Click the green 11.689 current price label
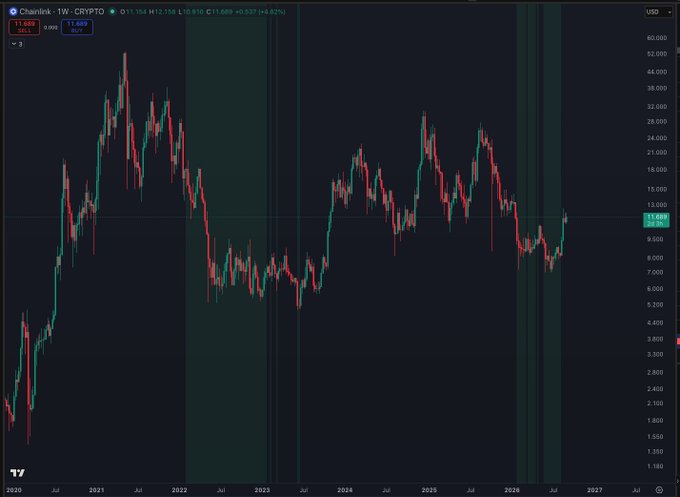Screen dimensions: 680x497 tap(656, 220)
